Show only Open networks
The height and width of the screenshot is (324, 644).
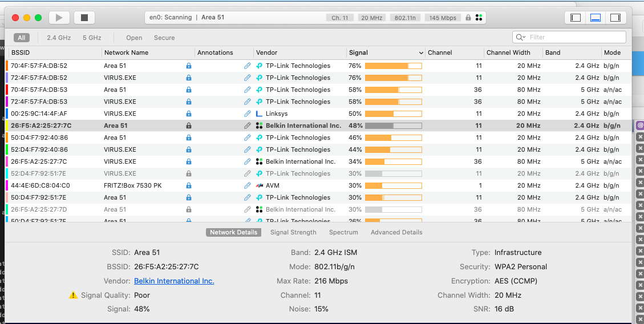point(134,38)
